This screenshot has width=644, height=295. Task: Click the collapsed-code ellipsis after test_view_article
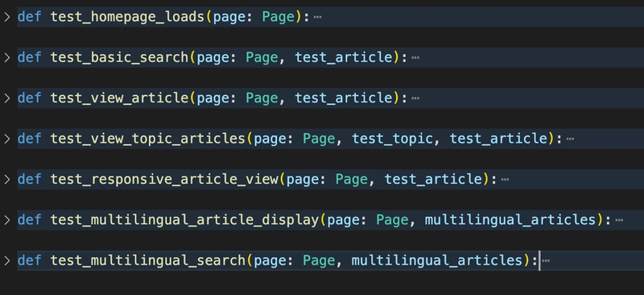415,99
